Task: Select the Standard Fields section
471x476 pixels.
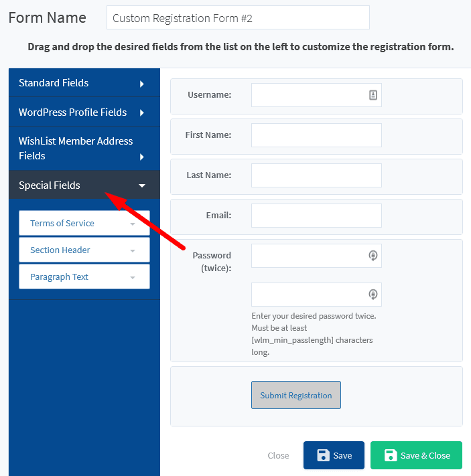Action: click(x=84, y=82)
